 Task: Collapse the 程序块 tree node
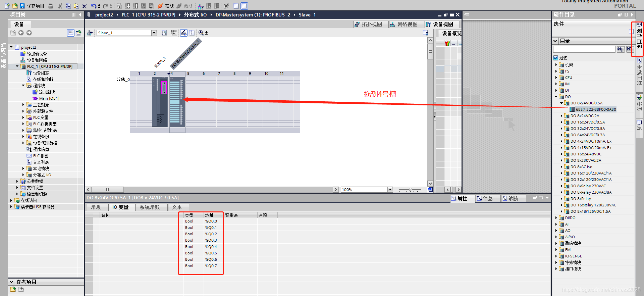pos(23,86)
